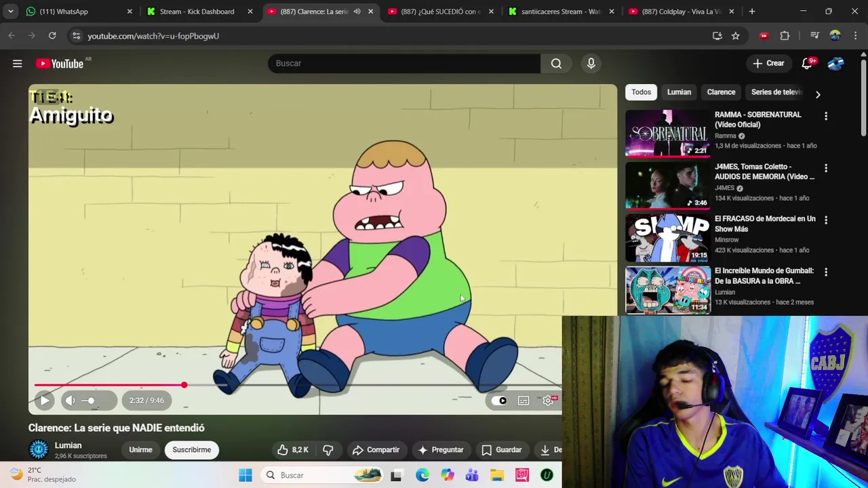
Task: Open the J4MES AUDIOS DE MEMORIA thumbnail
Action: (668, 185)
